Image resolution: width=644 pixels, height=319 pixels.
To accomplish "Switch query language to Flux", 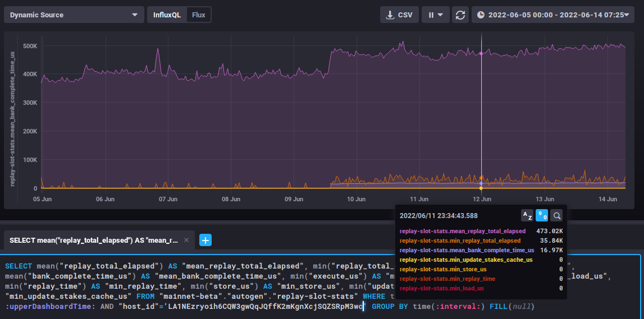I will point(199,15).
